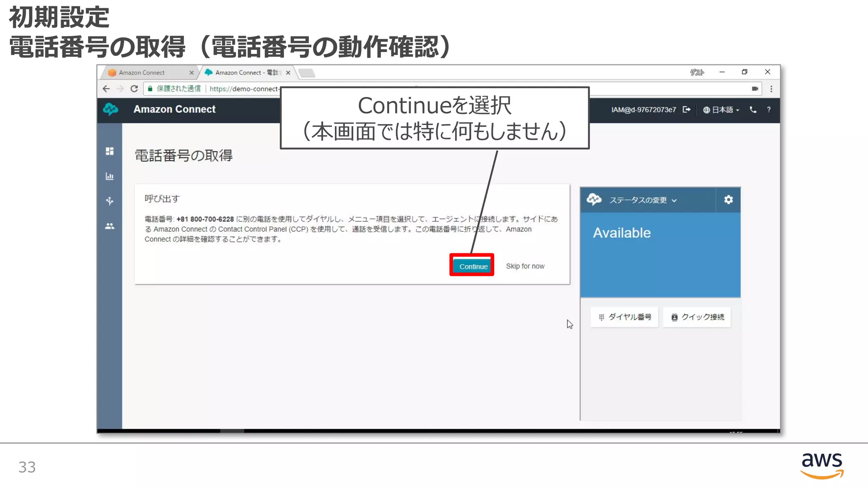This screenshot has width=868, height=488.
Task: Open the CCP settings gear icon
Action: [x=728, y=200]
